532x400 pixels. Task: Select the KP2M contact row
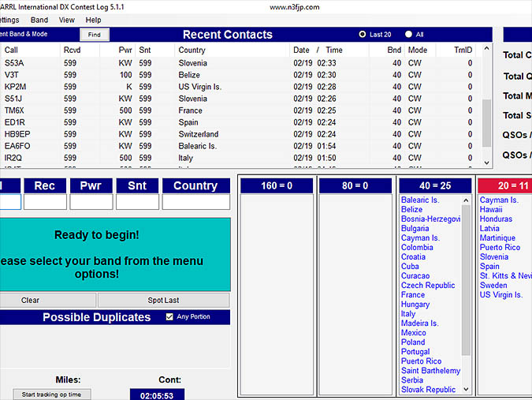(x=240, y=87)
